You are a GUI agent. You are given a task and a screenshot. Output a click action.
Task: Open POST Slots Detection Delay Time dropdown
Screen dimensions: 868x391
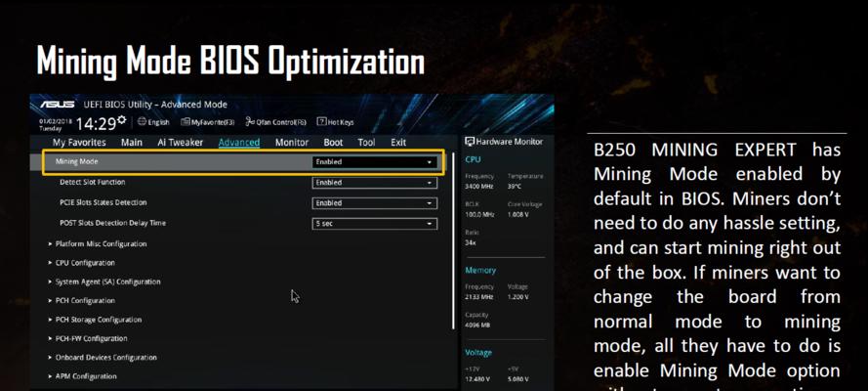[375, 224]
